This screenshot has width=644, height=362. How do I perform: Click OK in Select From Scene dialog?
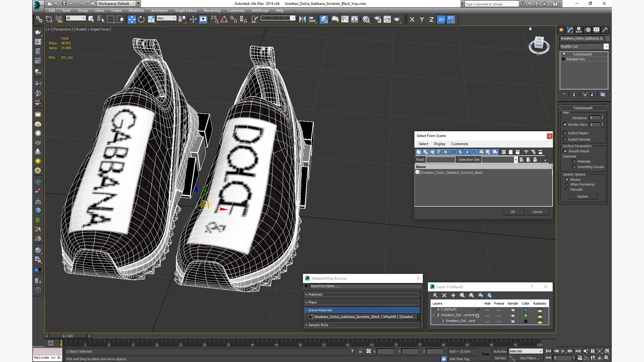[x=513, y=212]
